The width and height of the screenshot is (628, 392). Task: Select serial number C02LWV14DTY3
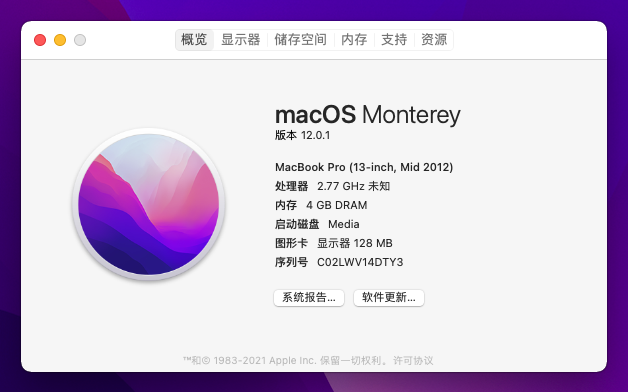(360, 262)
